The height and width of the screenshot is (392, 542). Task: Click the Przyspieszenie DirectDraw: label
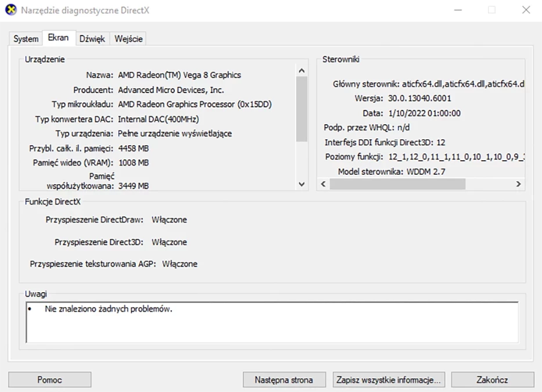pos(94,220)
